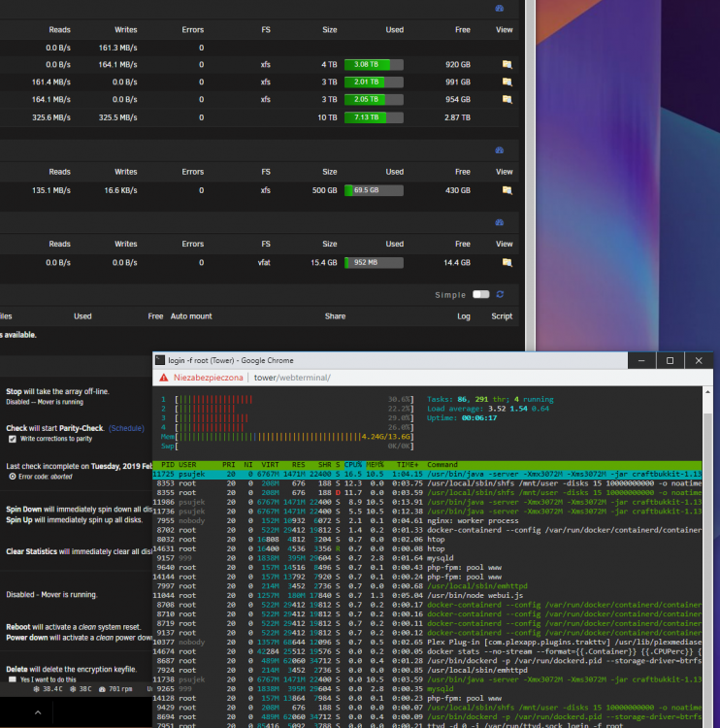Click the refresh icon next to Simple
The height and width of the screenshot is (728, 720).
point(500,294)
